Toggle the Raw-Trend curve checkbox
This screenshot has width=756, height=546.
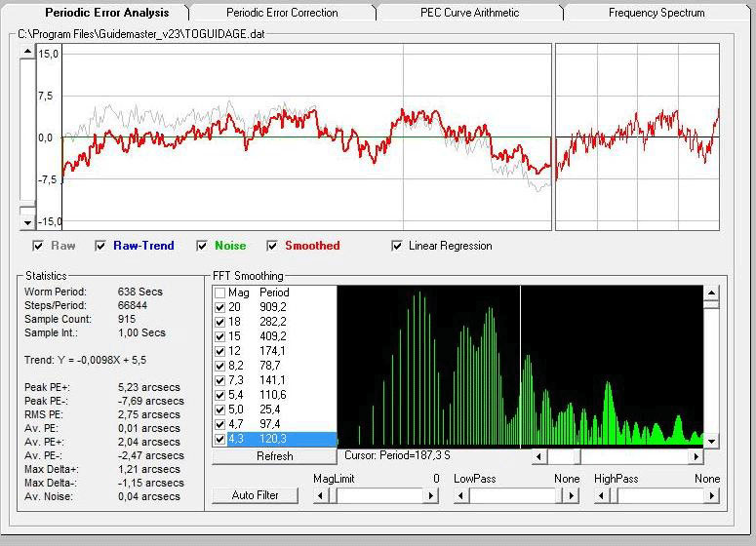click(x=100, y=247)
